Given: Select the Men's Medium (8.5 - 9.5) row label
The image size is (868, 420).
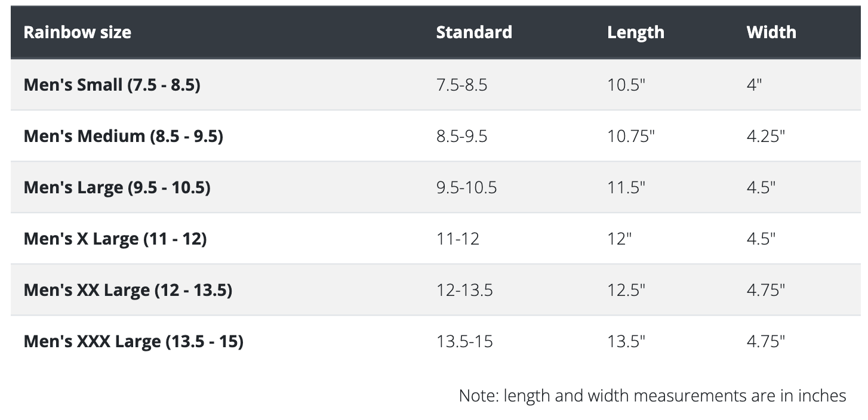Looking at the screenshot, I should (123, 136).
